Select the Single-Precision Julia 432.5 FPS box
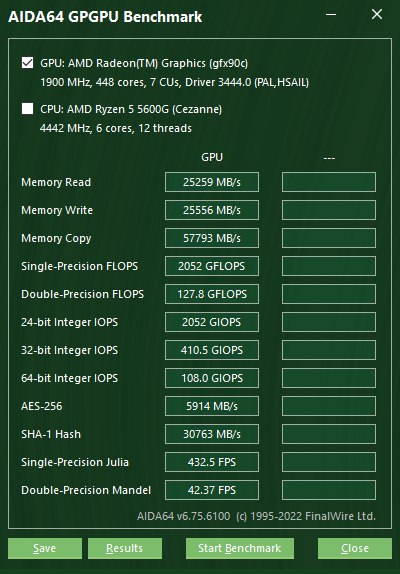Viewport: 400px width, 574px height. pyautogui.click(x=212, y=462)
